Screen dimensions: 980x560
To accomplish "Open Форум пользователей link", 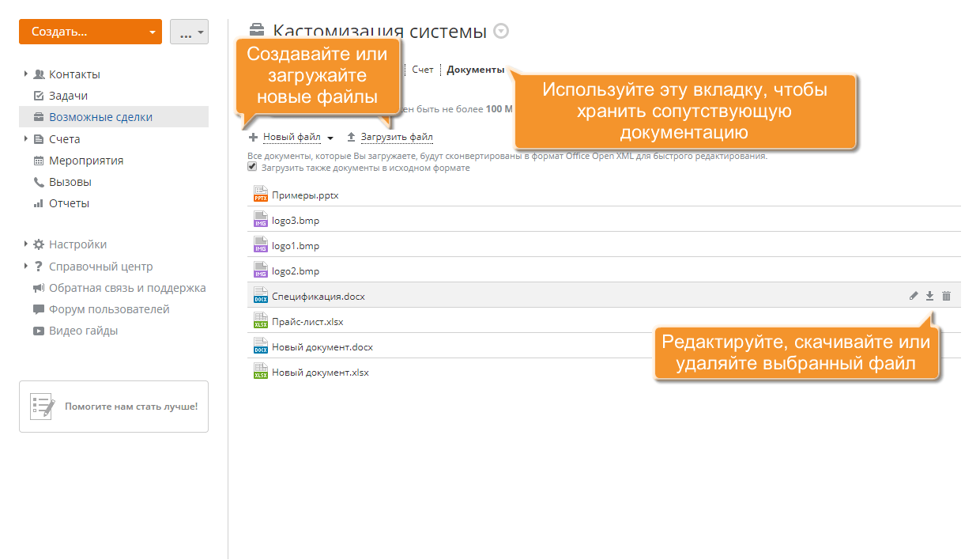I will (109, 309).
